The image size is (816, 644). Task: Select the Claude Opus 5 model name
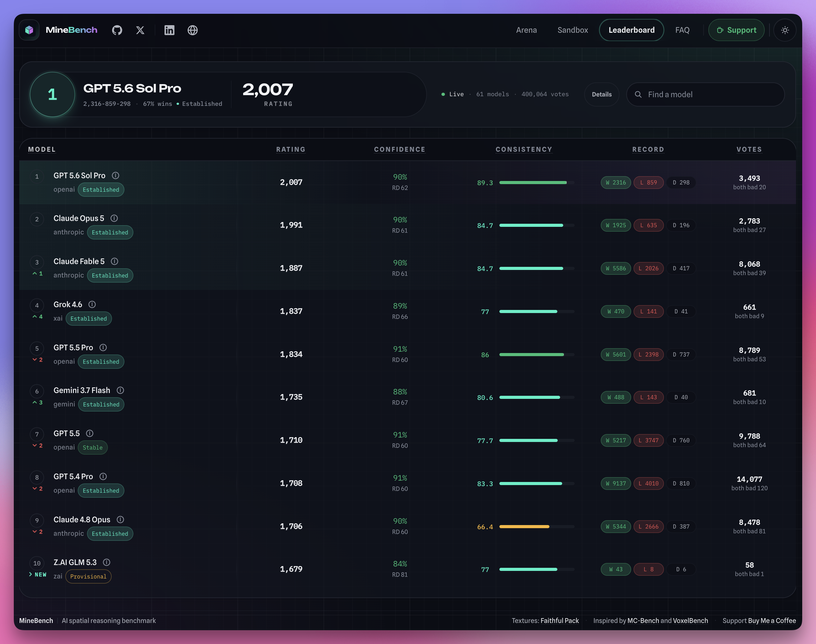tap(79, 218)
